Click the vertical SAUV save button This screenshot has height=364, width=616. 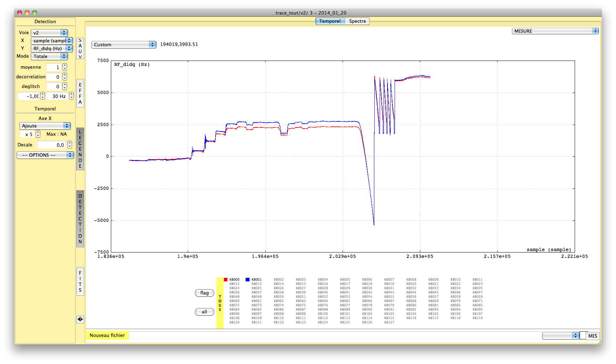80,48
